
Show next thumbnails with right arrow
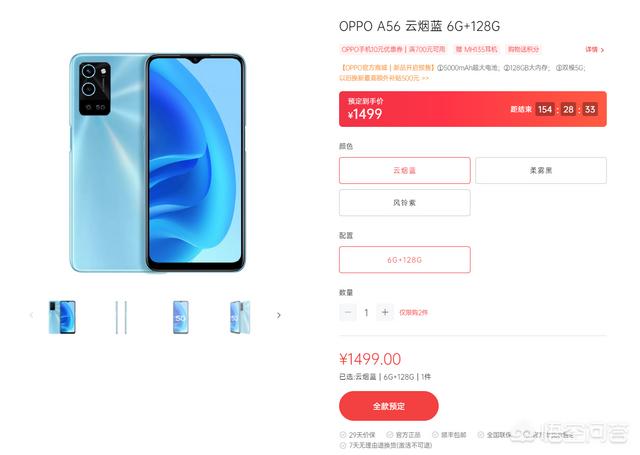pos(279,315)
